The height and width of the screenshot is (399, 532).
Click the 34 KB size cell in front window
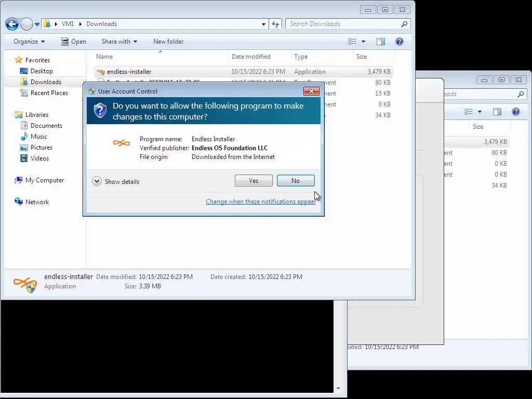coord(383,115)
